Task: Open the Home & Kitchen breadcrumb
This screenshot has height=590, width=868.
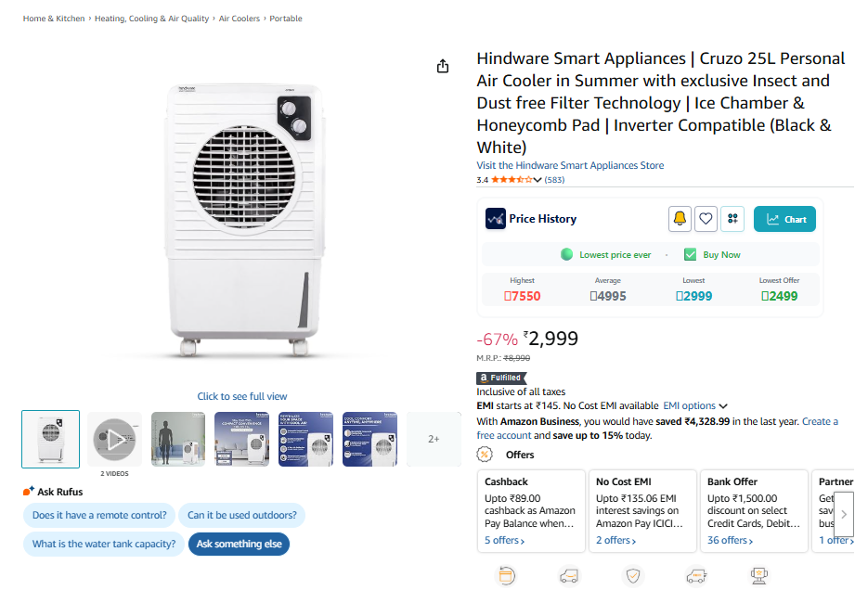Action: tap(54, 19)
